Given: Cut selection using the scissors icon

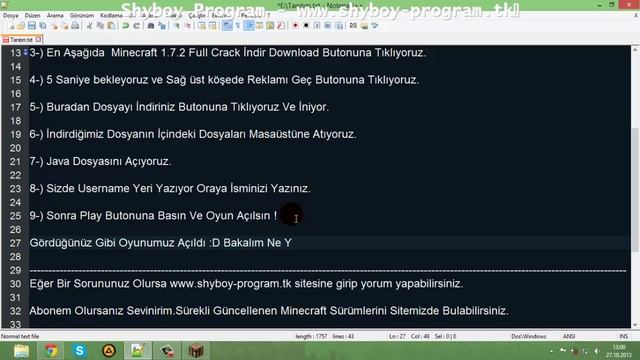Looking at the screenshot, I should click(89, 26).
